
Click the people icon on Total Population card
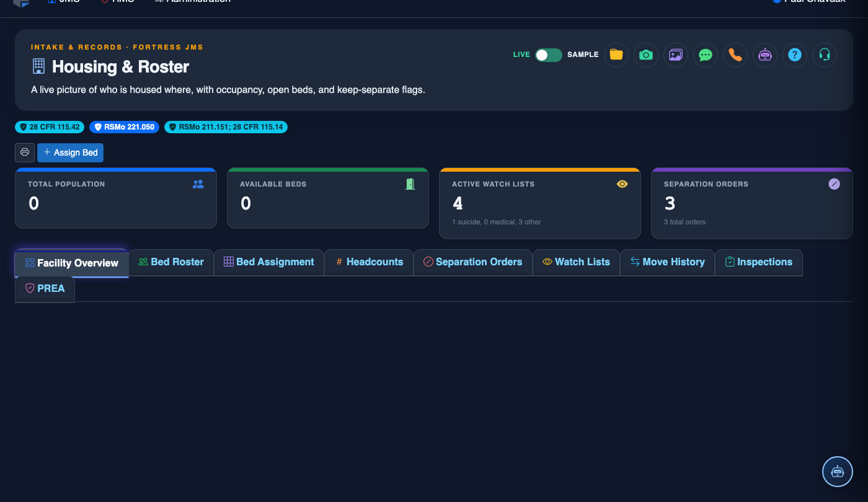pyautogui.click(x=198, y=184)
